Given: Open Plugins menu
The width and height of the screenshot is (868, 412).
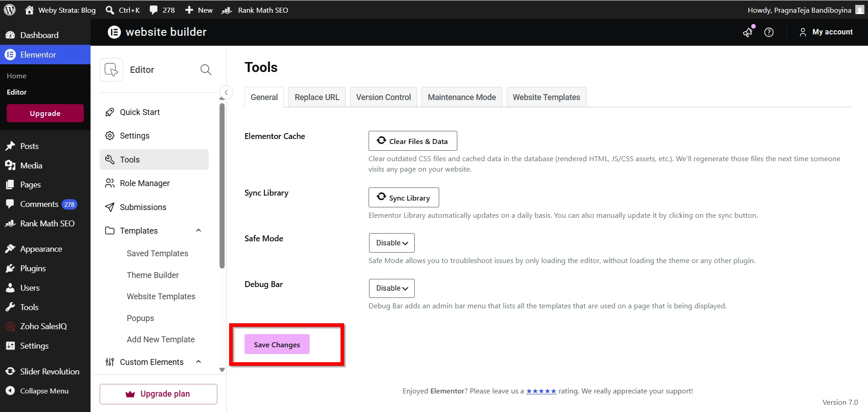Looking at the screenshot, I should pyautogui.click(x=45, y=268).
